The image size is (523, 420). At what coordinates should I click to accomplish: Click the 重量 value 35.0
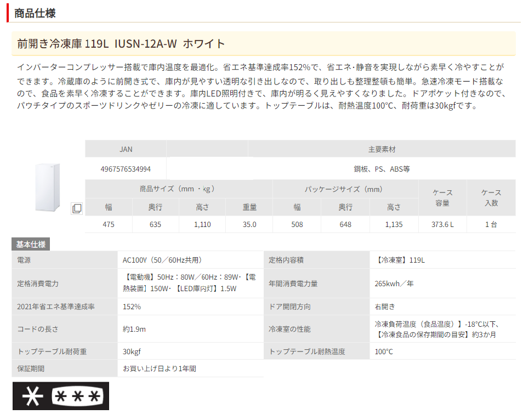click(249, 224)
